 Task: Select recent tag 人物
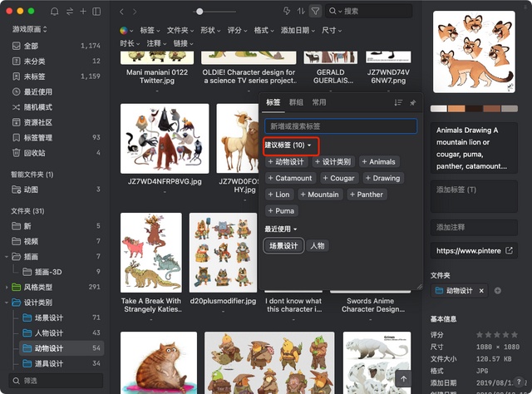(x=318, y=246)
